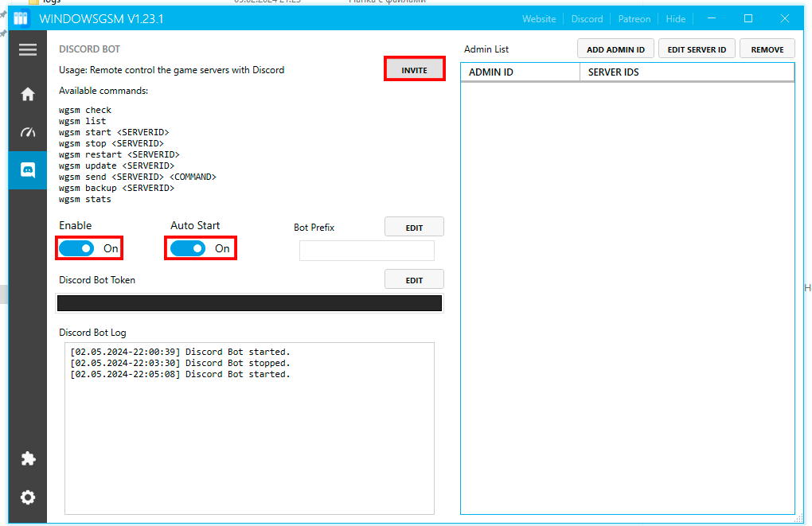This screenshot has width=812, height=526.
Task: Select 'wgsm start <SERVERID>' command text
Action: point(114,132)
